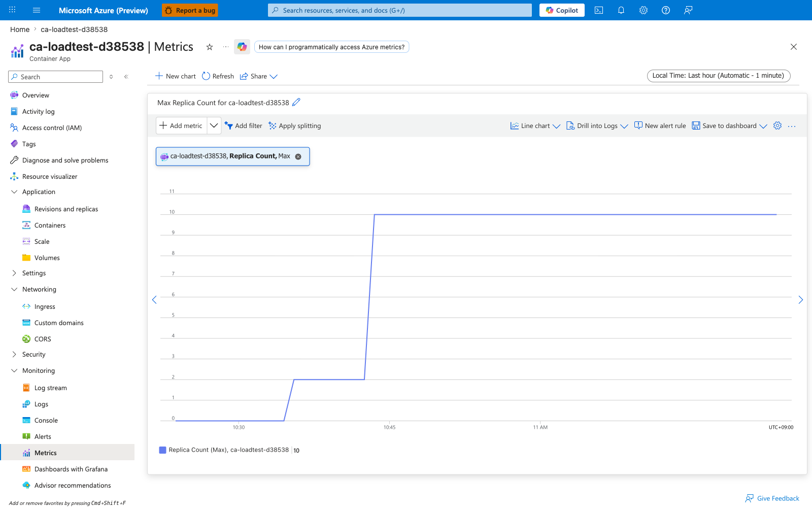Select Activity log in the sidebar
Image resolution: width=812 pixels, height=508 pixels.
(39, 112)
